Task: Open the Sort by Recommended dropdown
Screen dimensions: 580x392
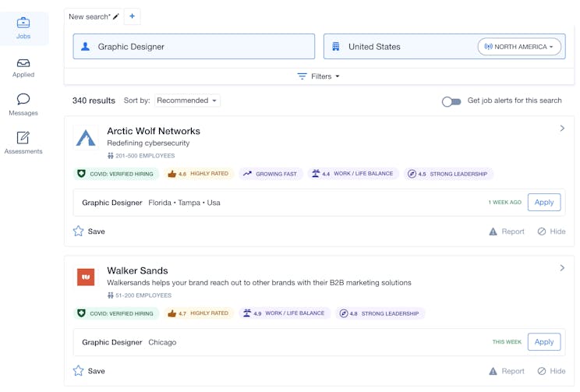Action: [x=187, y=101]
